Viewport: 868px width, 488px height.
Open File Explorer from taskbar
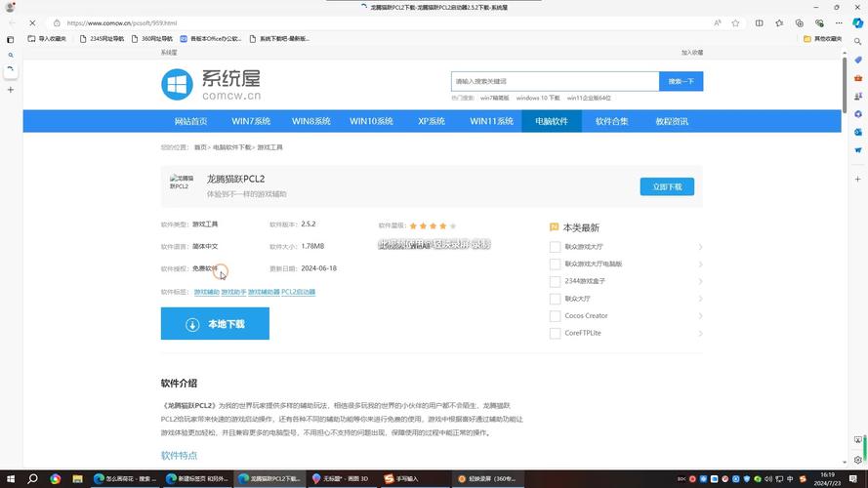77,478
